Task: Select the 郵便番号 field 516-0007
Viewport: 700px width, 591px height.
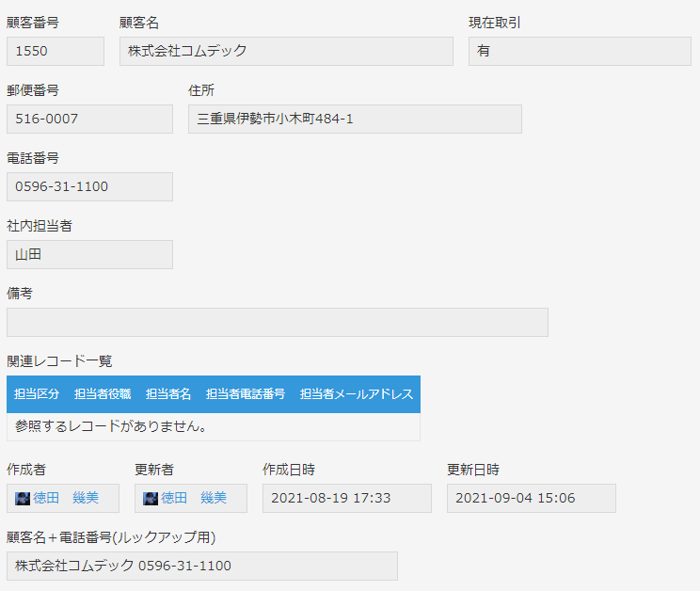Action: [x=89, y=120]
